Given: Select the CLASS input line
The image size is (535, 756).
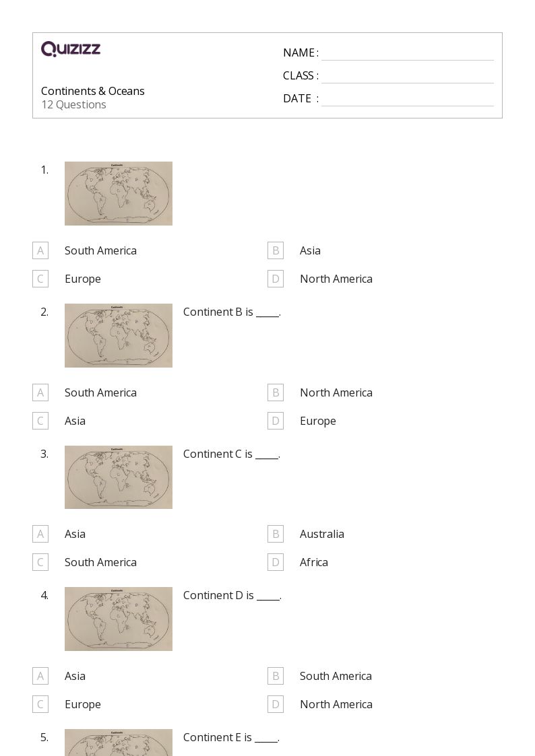Looking at the screenshot, I should 408,77.
